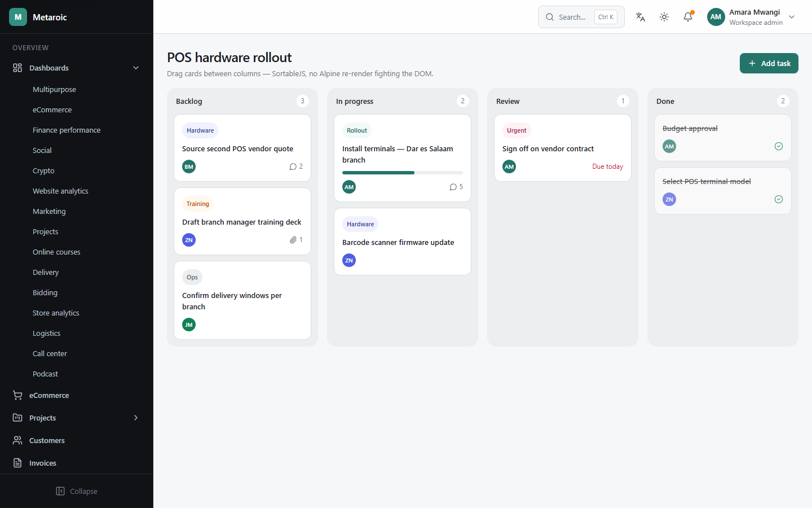Viewport: 812px width, 508px height.
Task: Click the AM avatar on Sign off on vendor contract
Action: pos(509,167)
